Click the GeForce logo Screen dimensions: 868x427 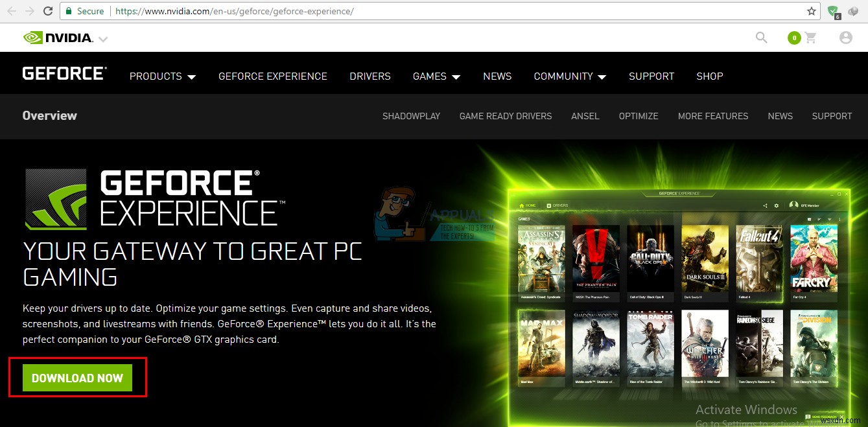[64, 73]
